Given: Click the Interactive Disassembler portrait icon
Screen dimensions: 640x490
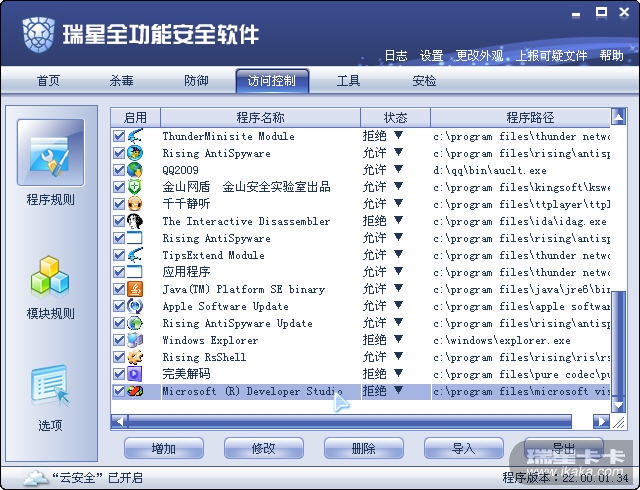Looking at the screenshot, I should coord(135,220).
